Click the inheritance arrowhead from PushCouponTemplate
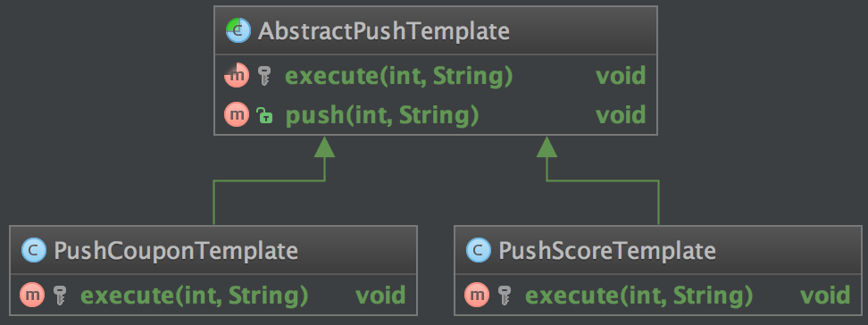The height and width of the screenshot is (325, 868). click(x=324, y=146)
